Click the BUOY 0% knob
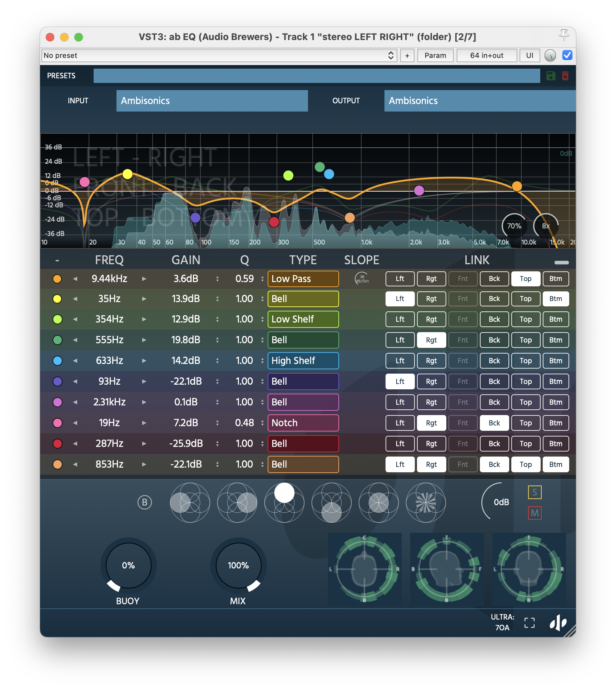The height and width of the screenshot is (690, 616). pyautogui.click(x=128, y=566)
